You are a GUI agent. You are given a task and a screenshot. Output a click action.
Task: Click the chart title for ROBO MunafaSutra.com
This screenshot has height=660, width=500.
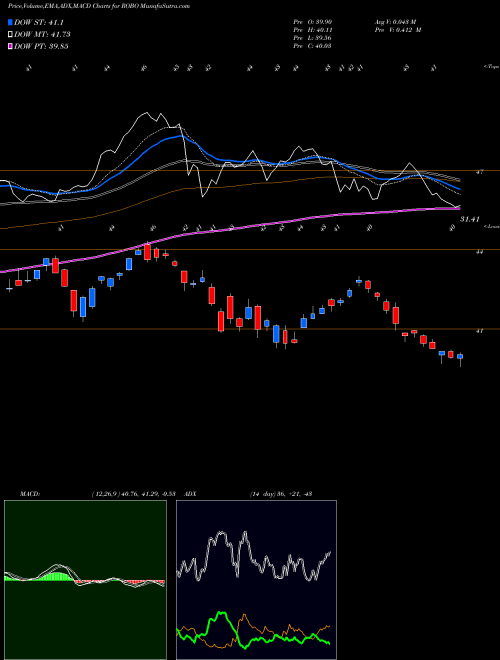pos(99,6)
